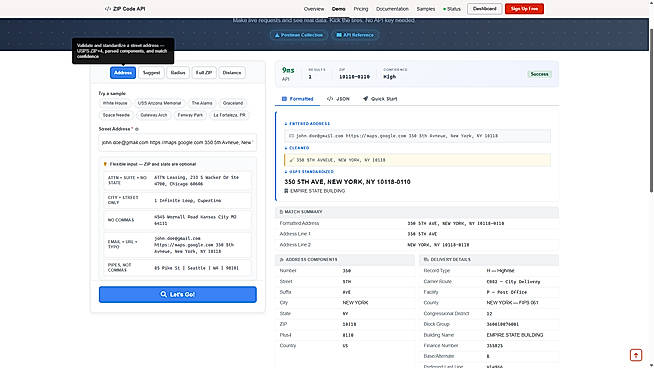Viewport: 654px width, 368px height.
Task: Click the Quick Start rocket icon
Action: 365,99
